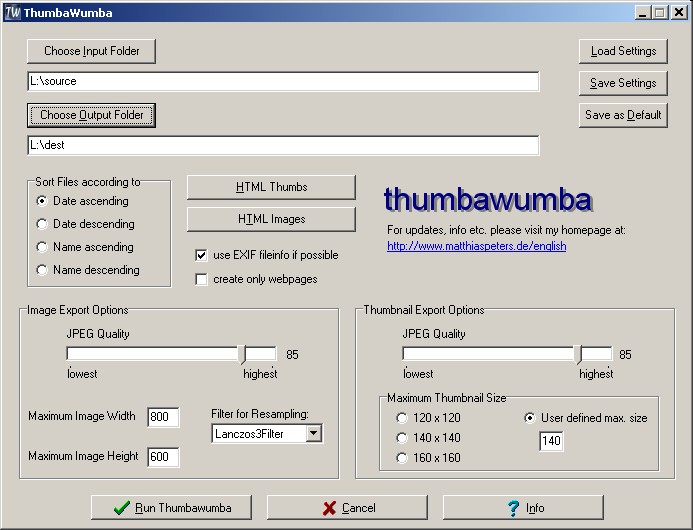
Task: Load Settings from file
Action: [x=623, y=51]
